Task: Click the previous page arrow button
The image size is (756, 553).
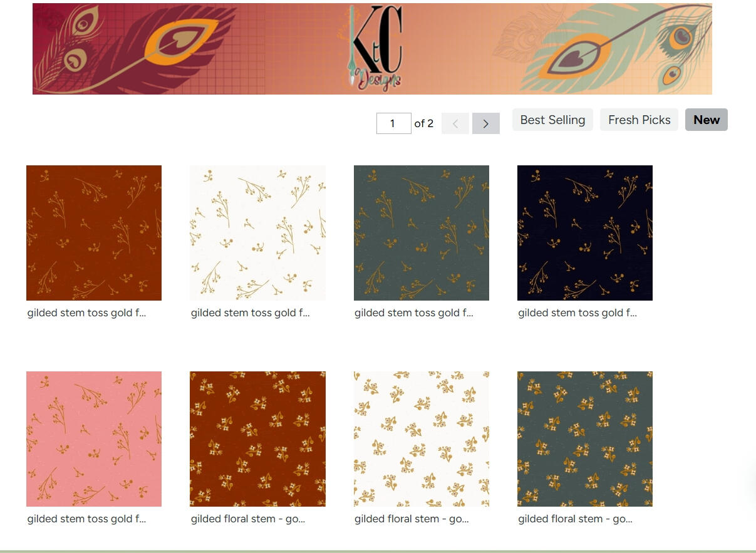Action: 455,123
